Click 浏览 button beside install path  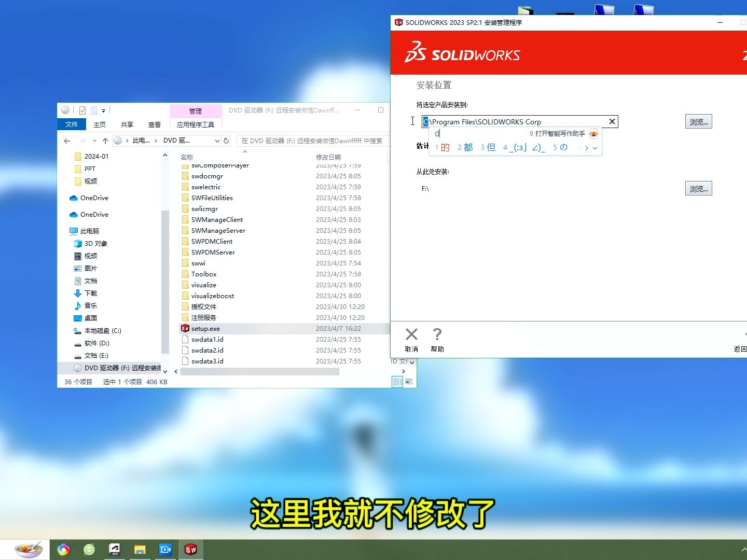tap(699, 121)
